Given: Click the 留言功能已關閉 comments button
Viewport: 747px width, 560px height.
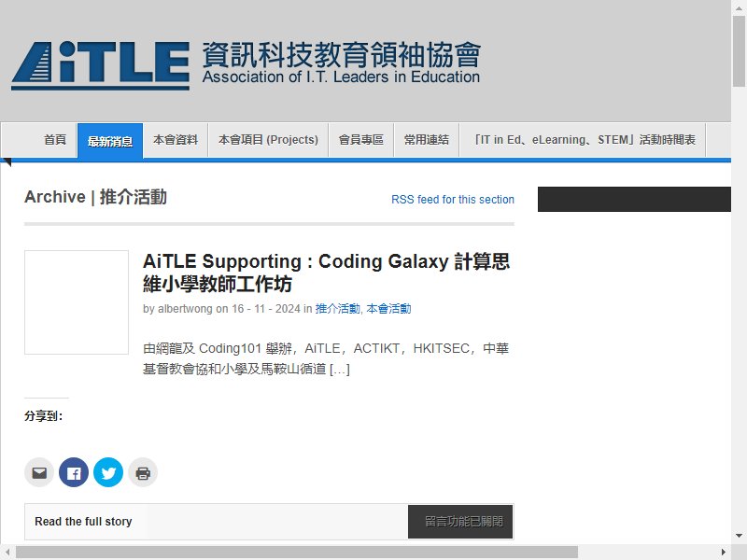Looking at the screenshot, I should tap(460, 522).
